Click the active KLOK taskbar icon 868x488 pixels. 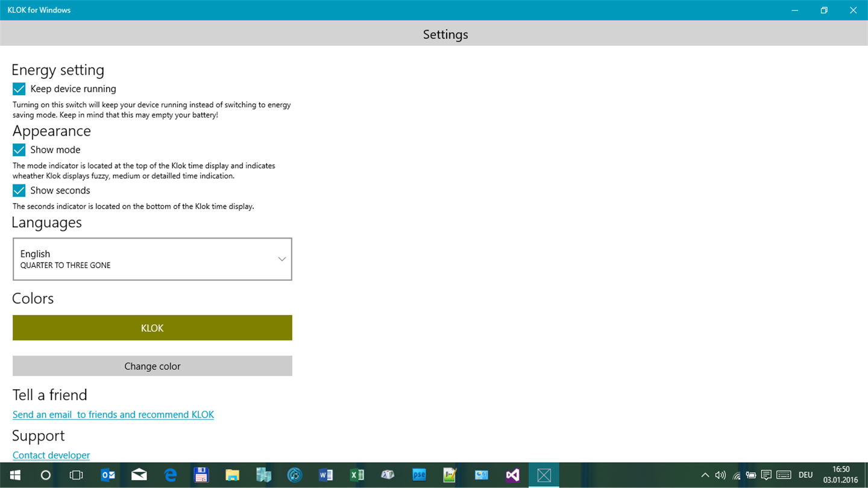point(544,475)
